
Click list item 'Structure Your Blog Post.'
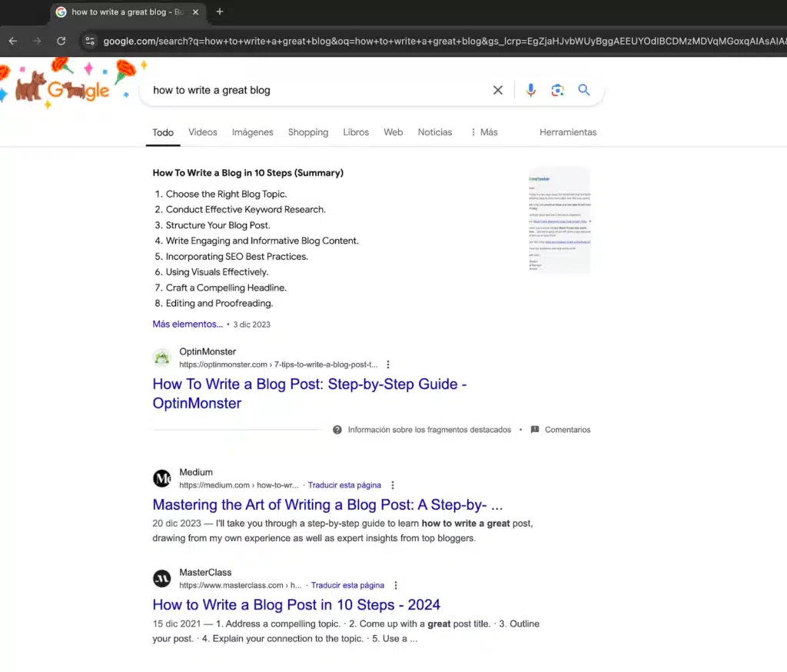[x=218, y=225]
